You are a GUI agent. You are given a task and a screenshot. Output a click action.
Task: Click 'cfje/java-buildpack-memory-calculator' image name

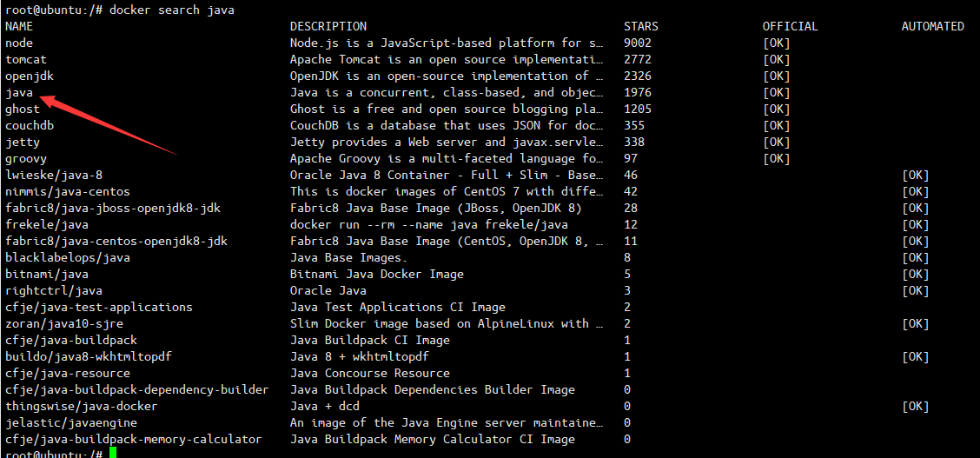tap(134, 439)
